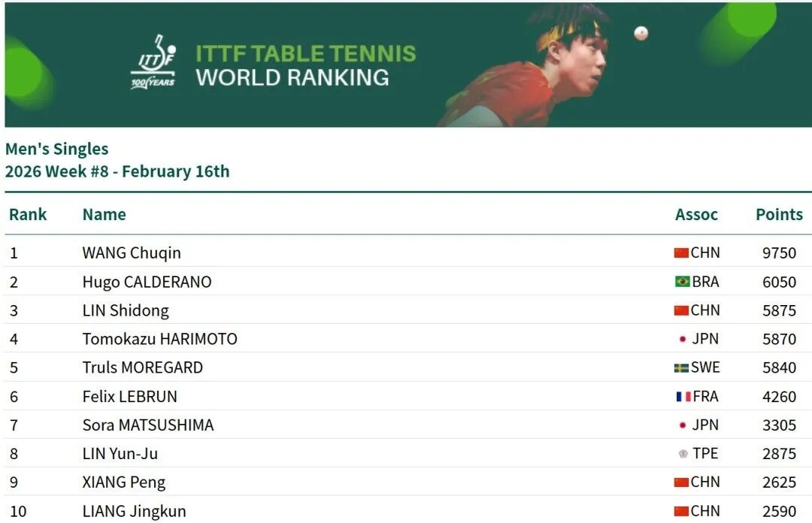Click the China flag beside WANG Chuqin
Image resolution: width=812 pixels, height=523 pixels.
[681, 253]
